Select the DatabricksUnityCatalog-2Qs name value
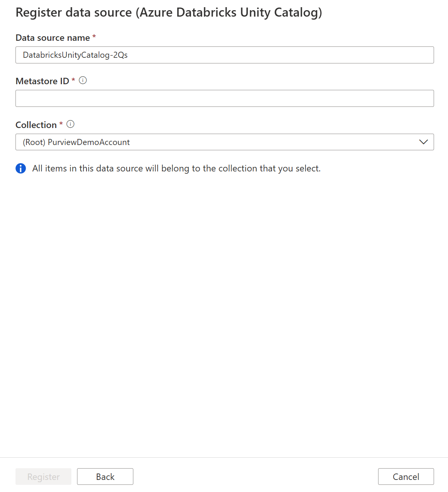The width and height of the screenshot is (448, 492). tap(75, 55)
